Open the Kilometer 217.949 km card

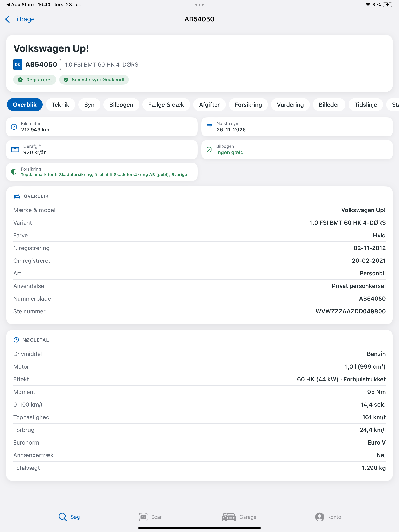coord(102,127)
